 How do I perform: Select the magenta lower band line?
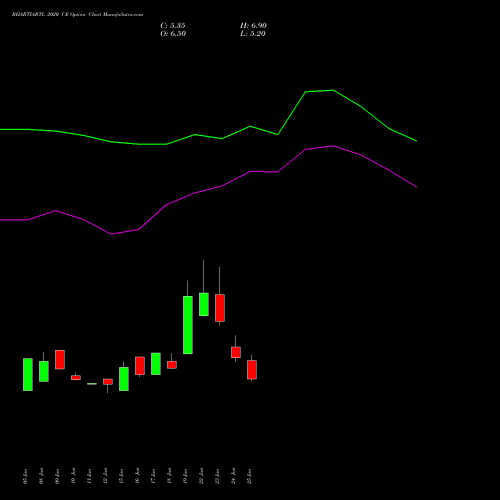point(208,190)
